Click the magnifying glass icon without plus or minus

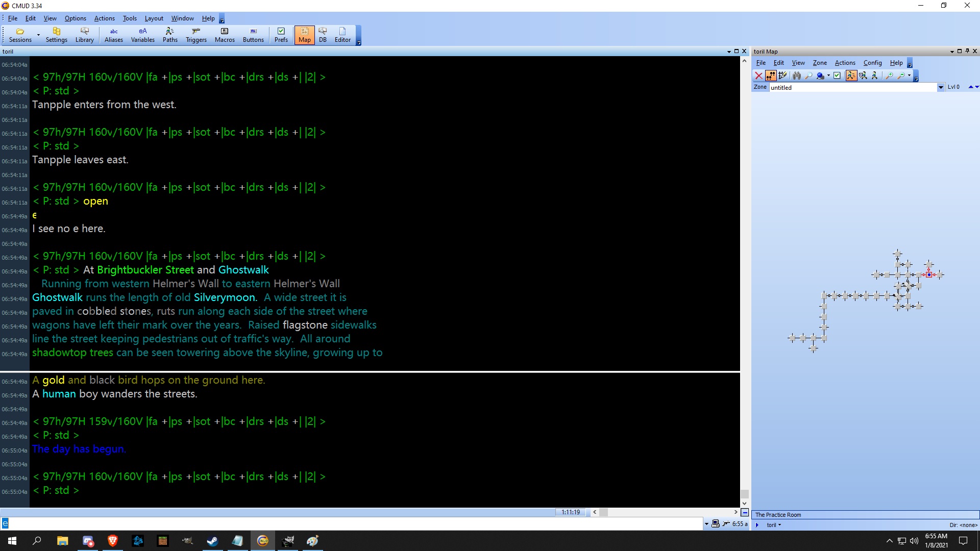coord(808,76)
